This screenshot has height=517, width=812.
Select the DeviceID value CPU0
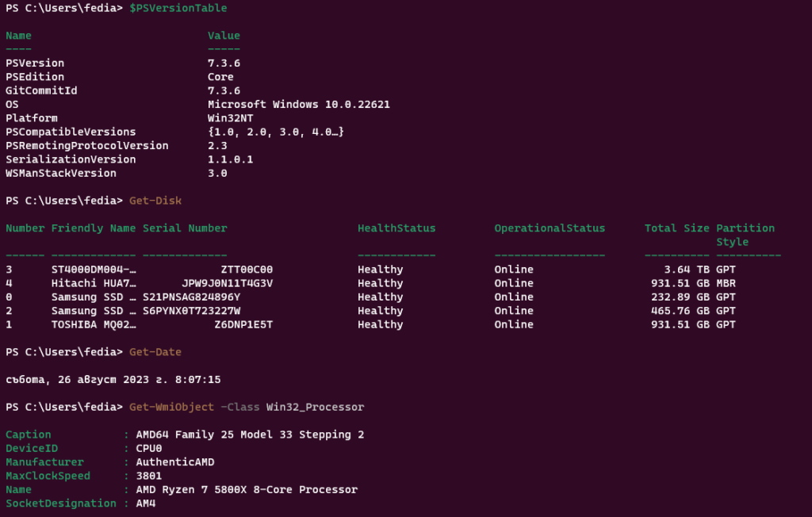click(x=148, y=448)
